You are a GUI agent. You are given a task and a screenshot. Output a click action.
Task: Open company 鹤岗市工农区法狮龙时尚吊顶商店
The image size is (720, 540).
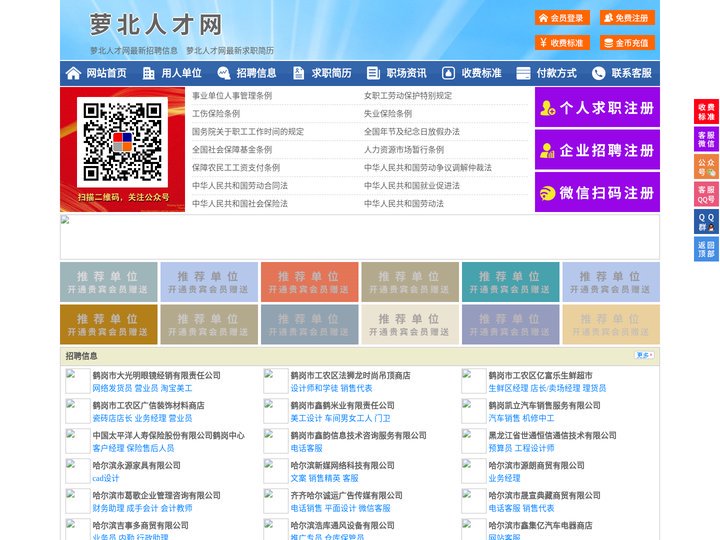click(x=350, y=375)
